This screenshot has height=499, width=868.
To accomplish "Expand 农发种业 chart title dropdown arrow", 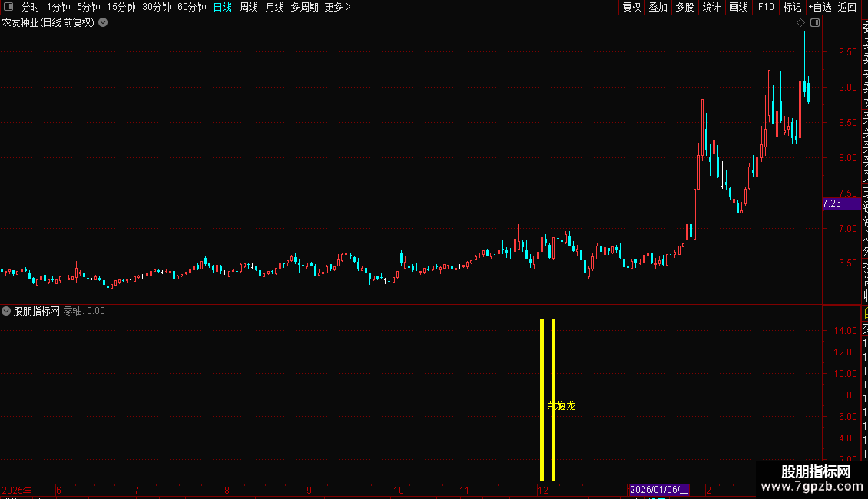I will tap(103, 23).
